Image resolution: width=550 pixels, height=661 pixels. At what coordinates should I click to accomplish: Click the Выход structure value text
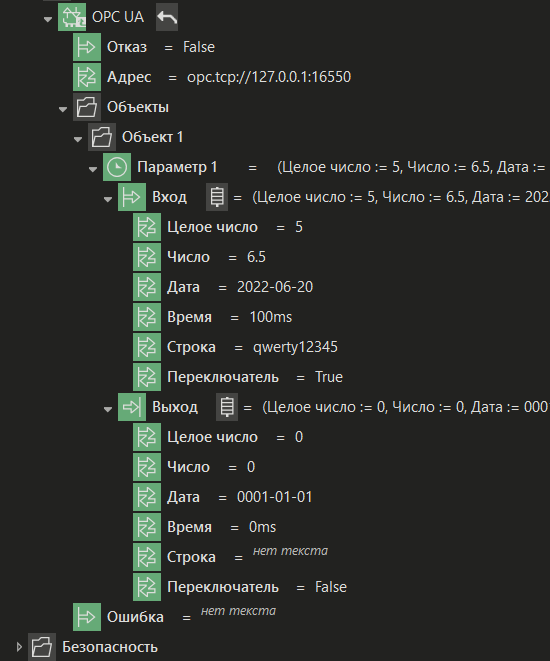406,407
